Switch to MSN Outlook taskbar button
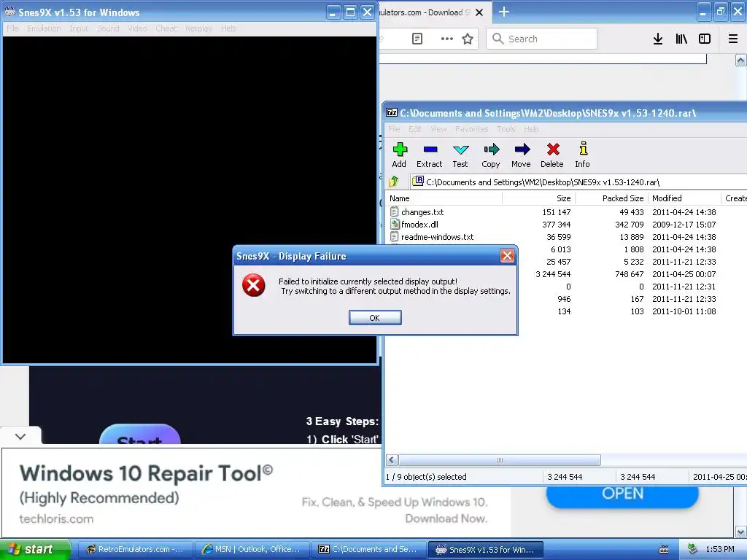 [x=252, y=550]
